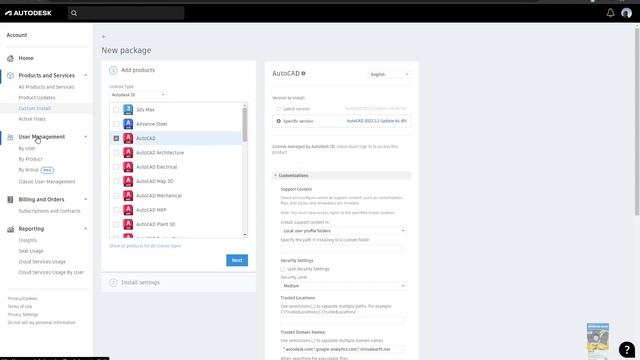Open the Privacy/Cookies link
Image resolution: width=640 pixels, height=360 pixels.
[x=22, y=298]
